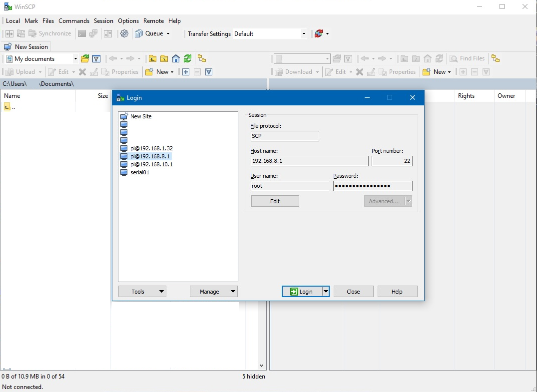Image resolution: width=537 pixels, height=392 pixels.
Task: Select the serial01 site
Action: (x=140, y=172)
